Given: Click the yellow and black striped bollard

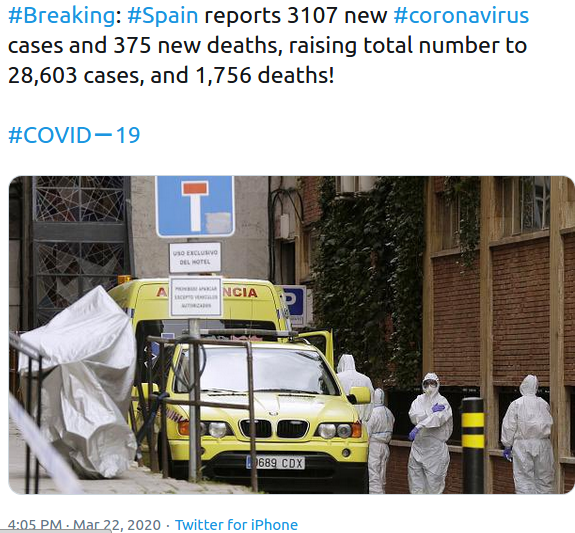Looking at the screenshot, I should 473,445.
